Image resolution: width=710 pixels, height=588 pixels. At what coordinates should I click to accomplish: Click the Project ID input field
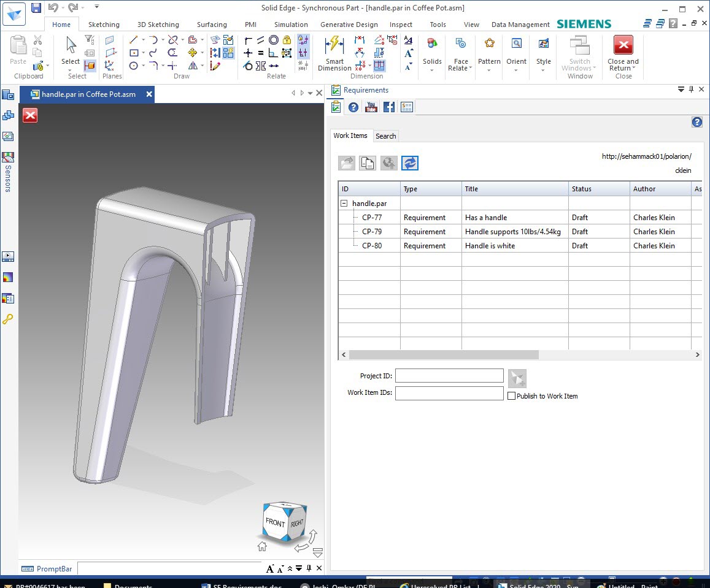coord(449,375)
